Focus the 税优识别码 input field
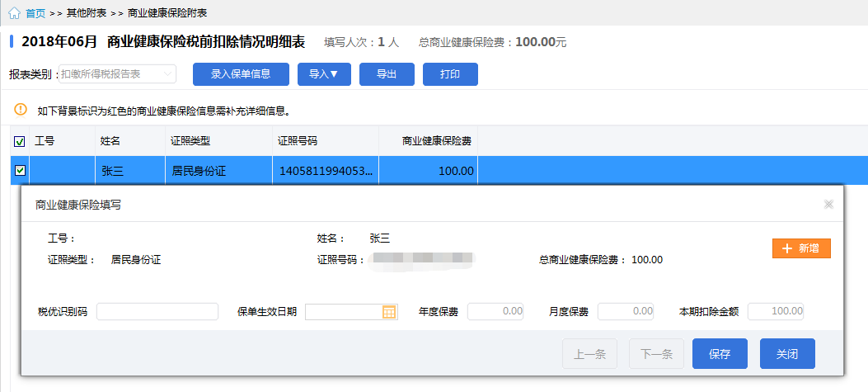This screenshot has width=868, height=392. point(157,312)
